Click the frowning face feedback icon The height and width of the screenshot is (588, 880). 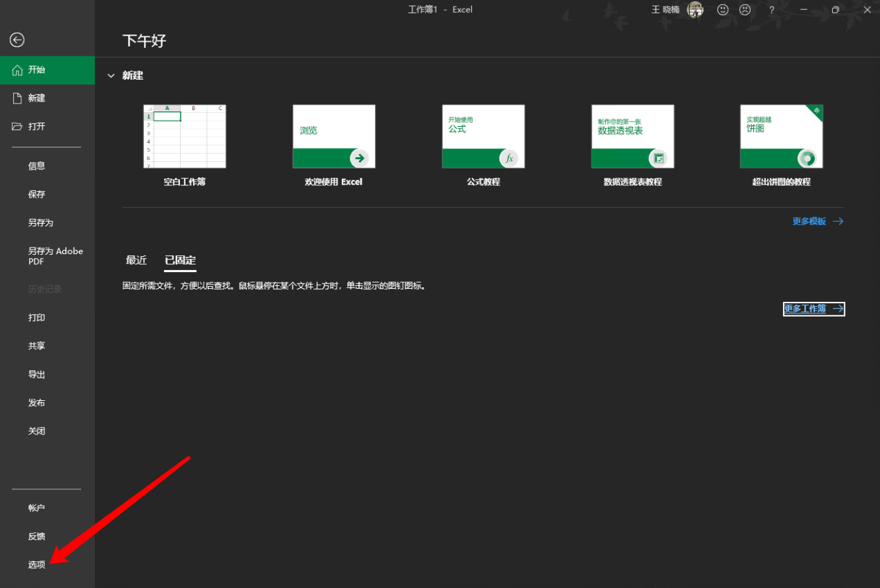tap(745, 10)
